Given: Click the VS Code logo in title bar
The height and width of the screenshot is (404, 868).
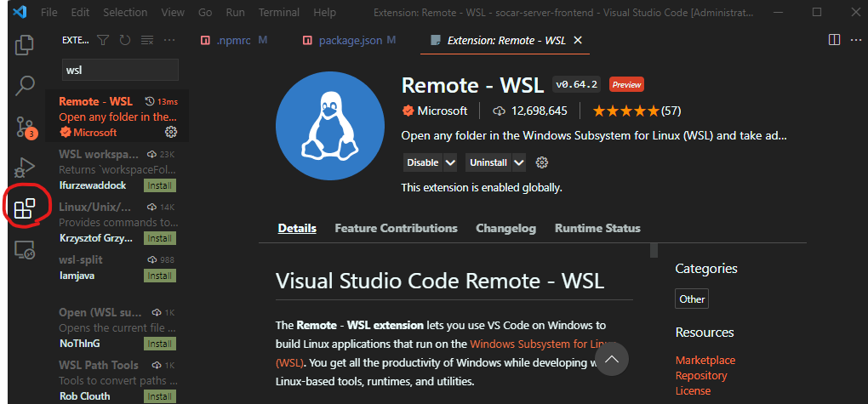Looking at the screenshot, I should pyautogui.click(x=20, y=12).
